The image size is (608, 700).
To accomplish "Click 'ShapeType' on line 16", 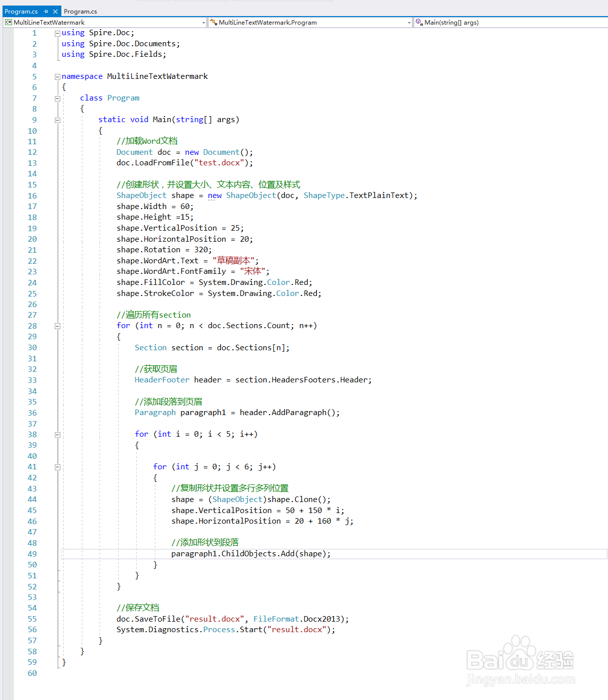I will [x=324, y=195].
